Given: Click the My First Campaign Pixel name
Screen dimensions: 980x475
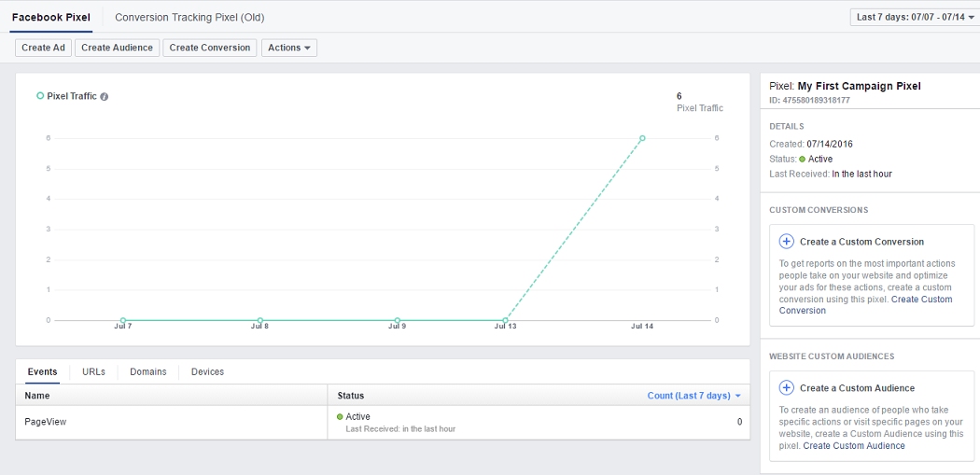Looking at the screenshot, I should 859,86.
